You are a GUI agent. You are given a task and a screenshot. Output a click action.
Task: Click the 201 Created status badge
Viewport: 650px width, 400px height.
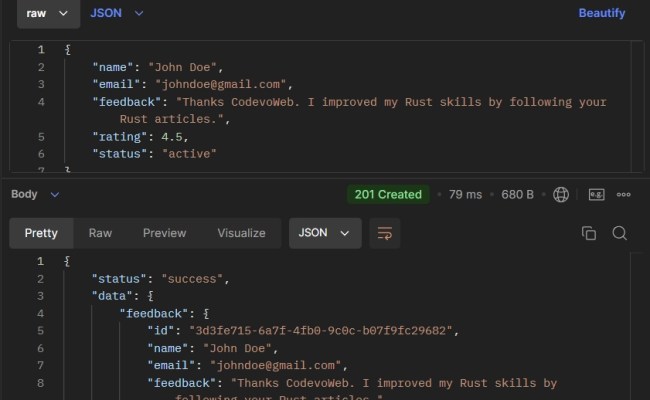pyautogui.click(x=388, y=194)
